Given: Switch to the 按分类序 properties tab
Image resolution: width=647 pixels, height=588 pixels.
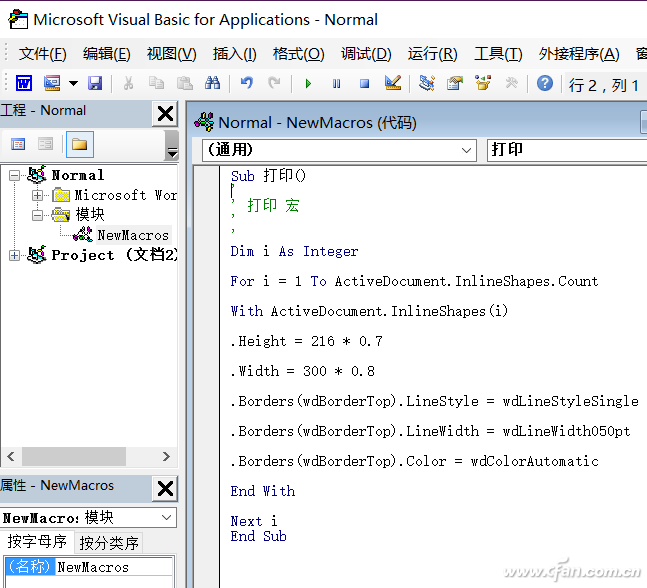Looking at the screenshot, I should pyautogui.click(x=109, y=543).
